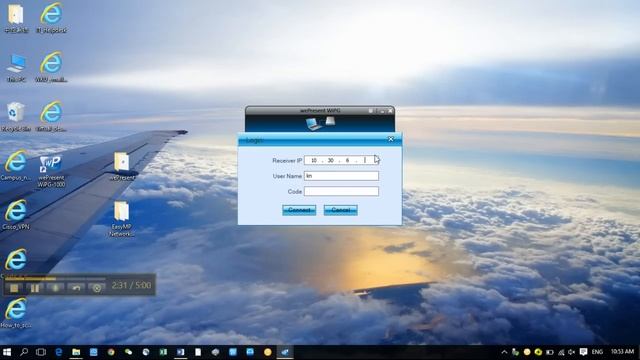
Task: Click the Cancel button in Login dialog
Action: (340, 210)
